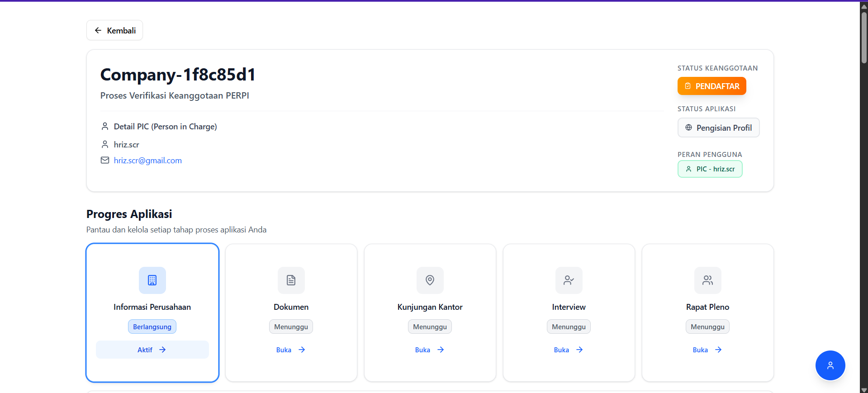
Task: Click the orange PENDAFTAR status badge
Action: coord(711,86)
